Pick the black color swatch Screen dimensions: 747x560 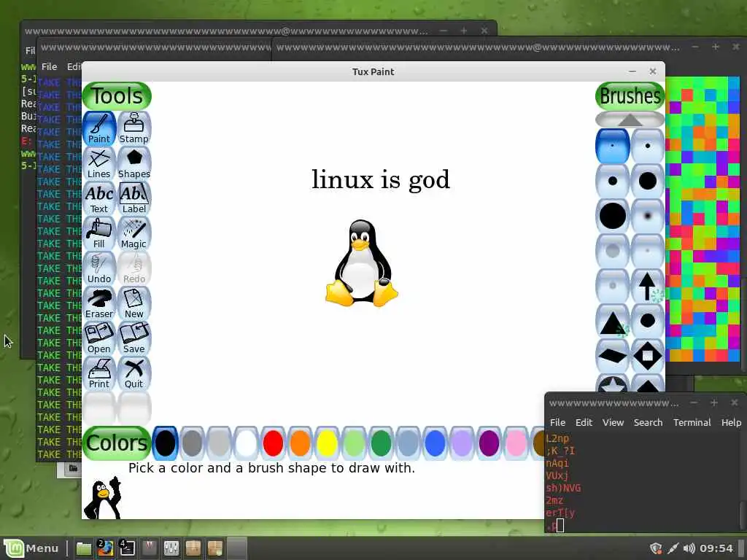pyautogui.click(x=166, y=443)
